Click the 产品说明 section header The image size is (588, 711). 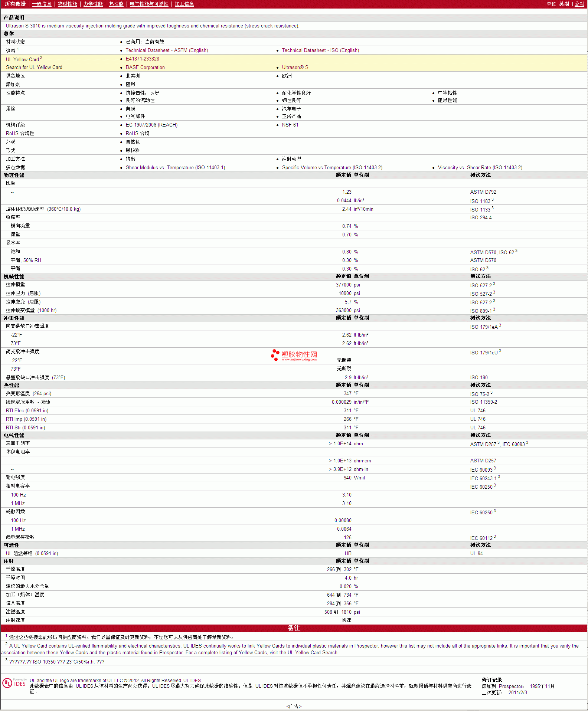click(14, 17)
